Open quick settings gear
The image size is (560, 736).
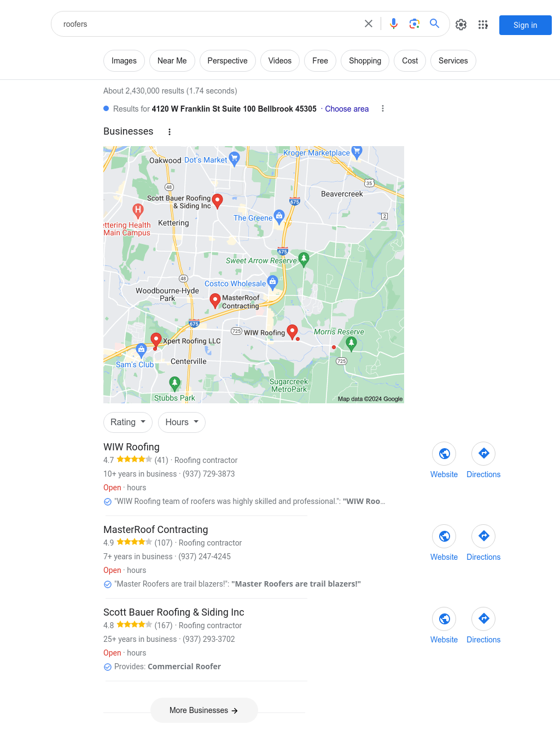(x=461, y=25)
